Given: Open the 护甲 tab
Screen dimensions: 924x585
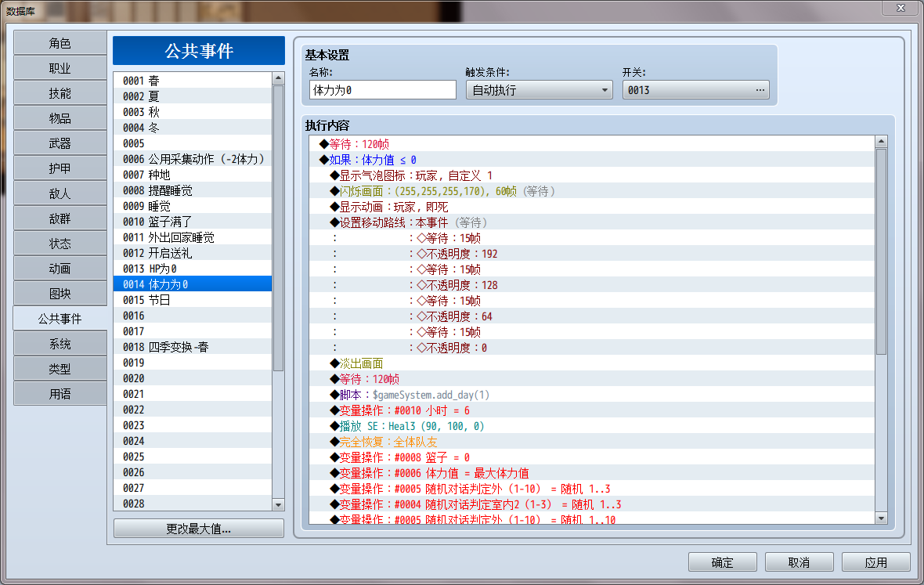Looking at the screenshot, I should pos(60,168).
